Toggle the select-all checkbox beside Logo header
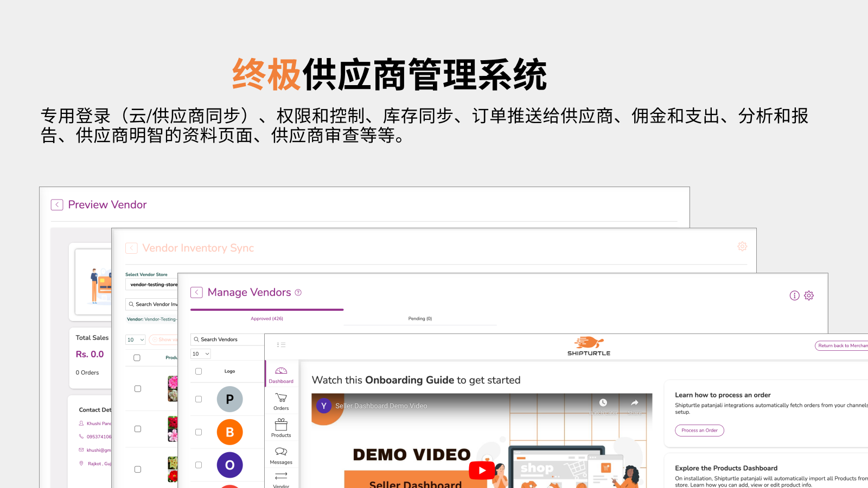Viewport: 868px width, 488px height. coord(199,371)
